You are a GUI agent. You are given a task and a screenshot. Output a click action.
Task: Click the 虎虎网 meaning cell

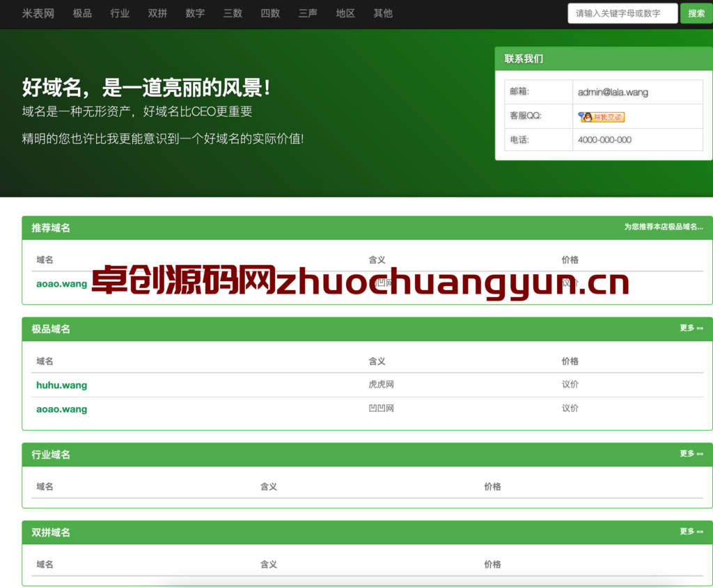[x=381, y=384]
